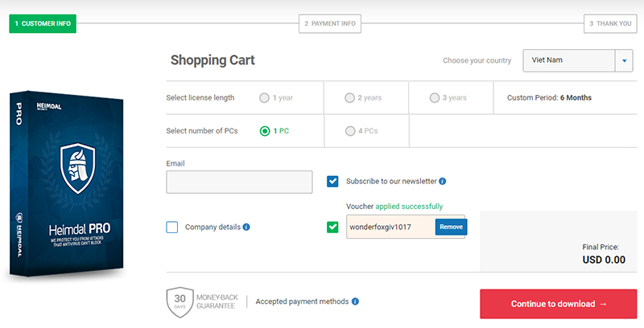Viewport: 644px width, 328px height.
Task: Click info icon next to Company details
Action: [x=246, y=227]
